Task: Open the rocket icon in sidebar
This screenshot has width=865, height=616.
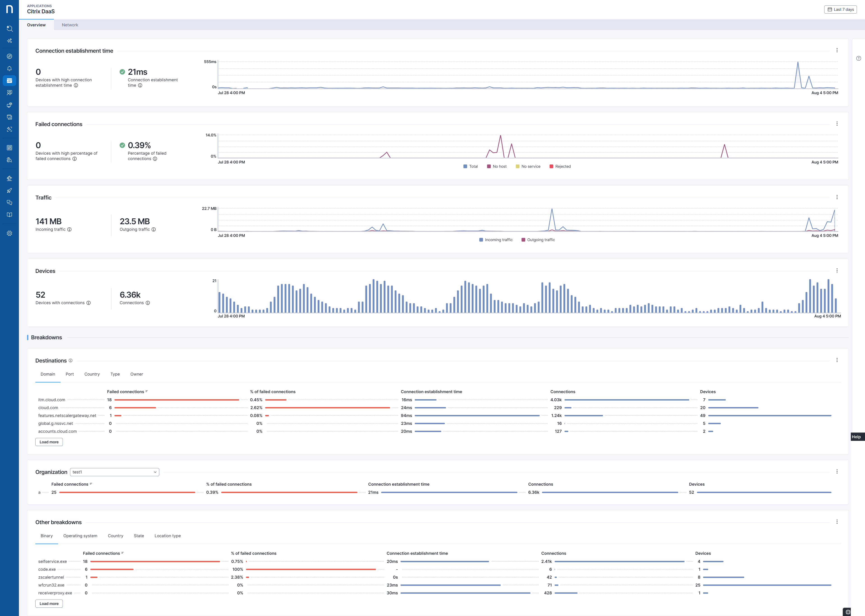Action: point(9,190)
